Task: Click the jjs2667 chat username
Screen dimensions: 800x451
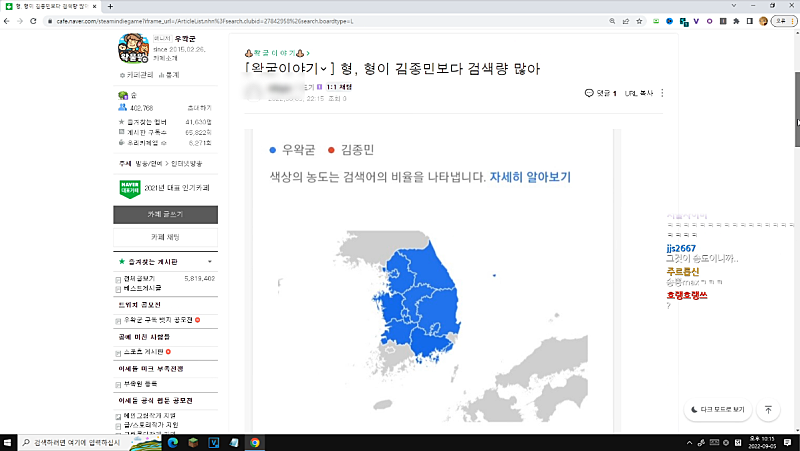Action: [681, 248]
